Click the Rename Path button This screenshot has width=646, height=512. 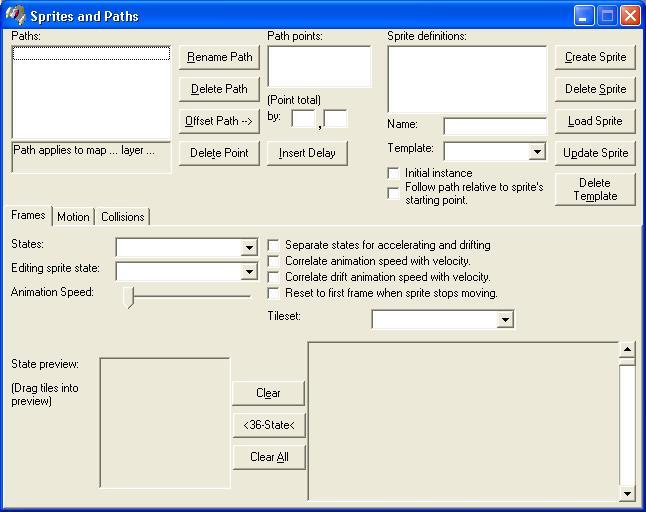coord(219,57)
